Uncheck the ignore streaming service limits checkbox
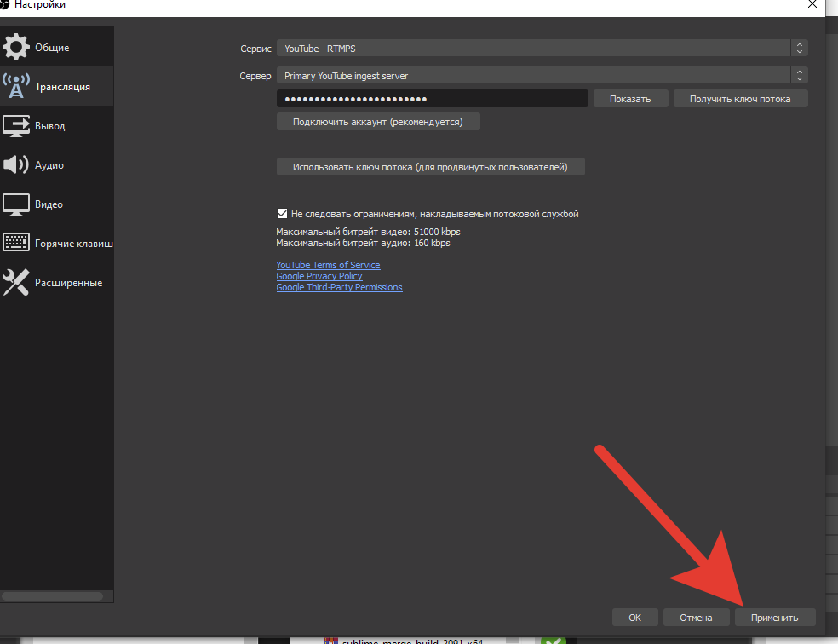 283,214
